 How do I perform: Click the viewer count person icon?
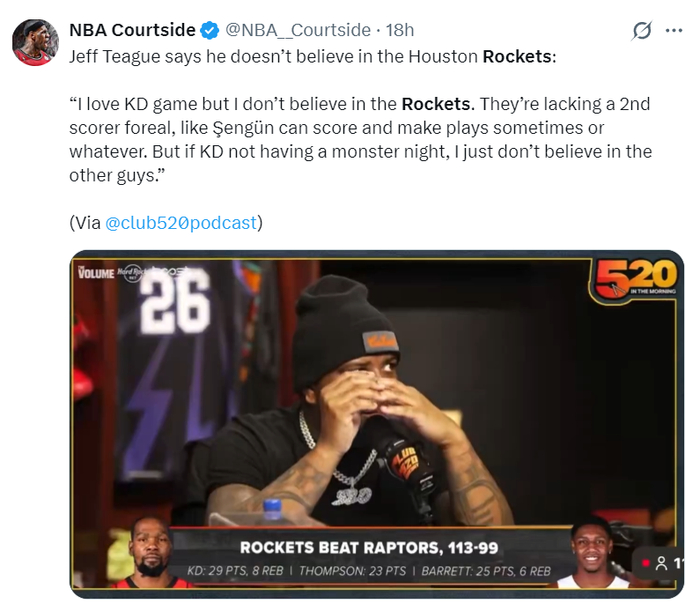[662, 563]
